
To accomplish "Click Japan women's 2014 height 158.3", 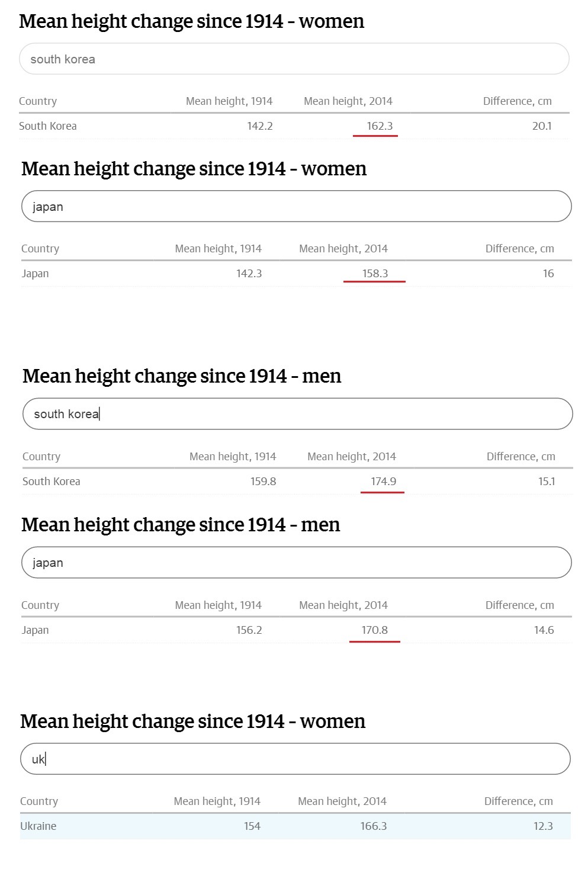I will tap(375, 273).
